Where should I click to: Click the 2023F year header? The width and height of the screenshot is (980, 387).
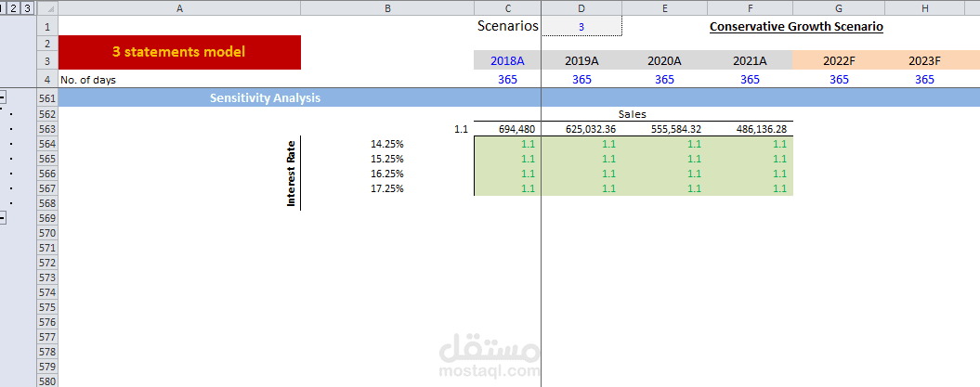(x=925, y=60)
